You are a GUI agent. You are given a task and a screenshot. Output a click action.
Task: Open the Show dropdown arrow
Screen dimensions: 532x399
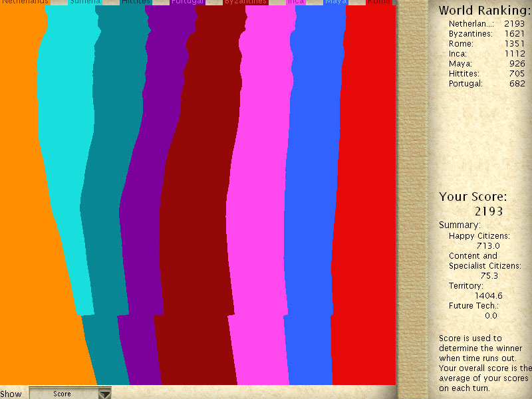[x=104, y=394]
